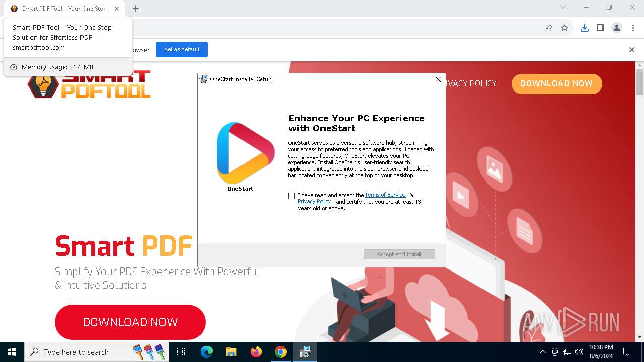Open Windows notification center
644x362 pixels.
tap(628, 352)
